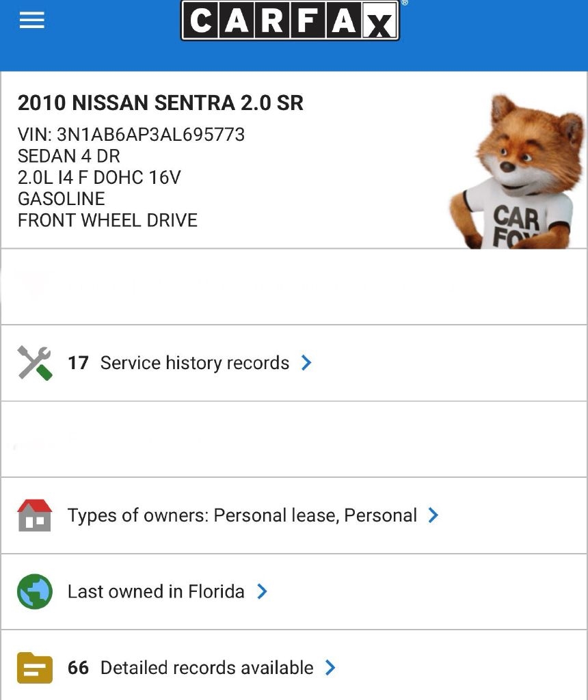
Task: Open the Service history records link
Action: (195, 363)
